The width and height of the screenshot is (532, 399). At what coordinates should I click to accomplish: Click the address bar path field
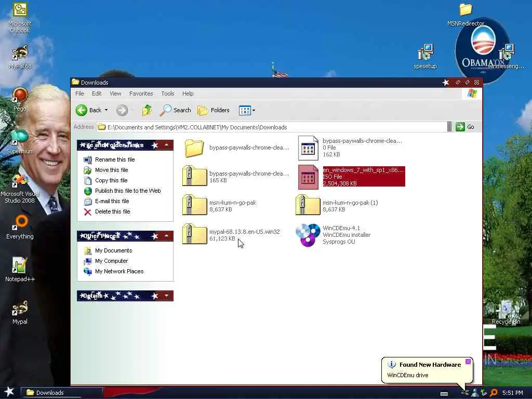[271, 127]
